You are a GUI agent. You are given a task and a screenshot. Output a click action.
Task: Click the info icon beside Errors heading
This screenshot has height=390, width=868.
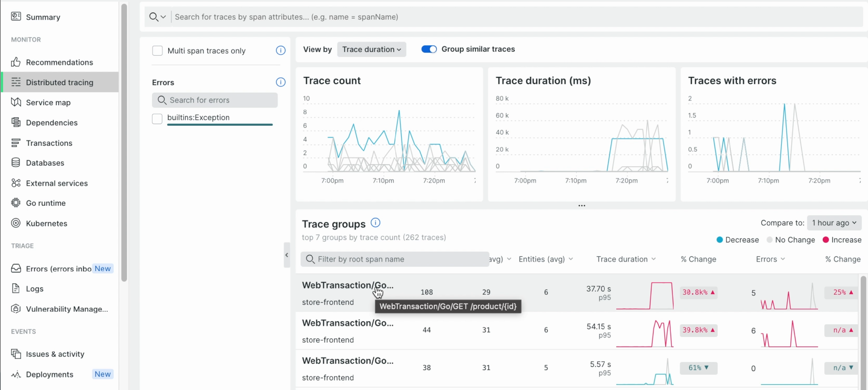[x=281, y=82]
